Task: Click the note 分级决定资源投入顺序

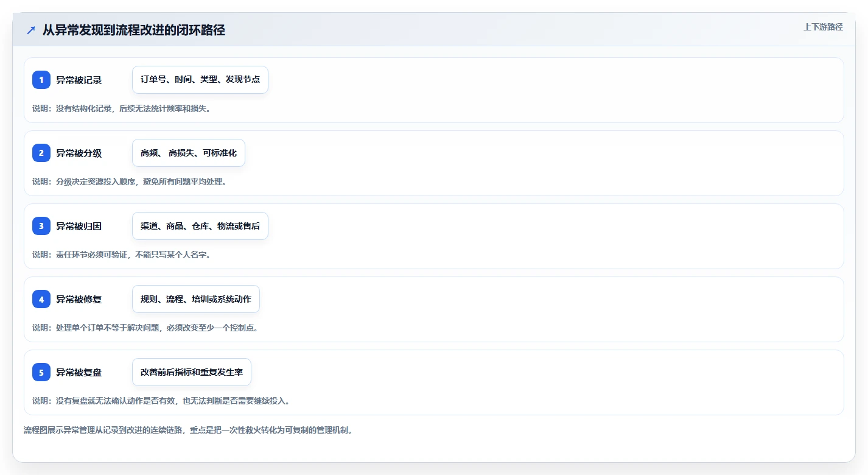Action: pyautogui.click(x=130, y=181)
